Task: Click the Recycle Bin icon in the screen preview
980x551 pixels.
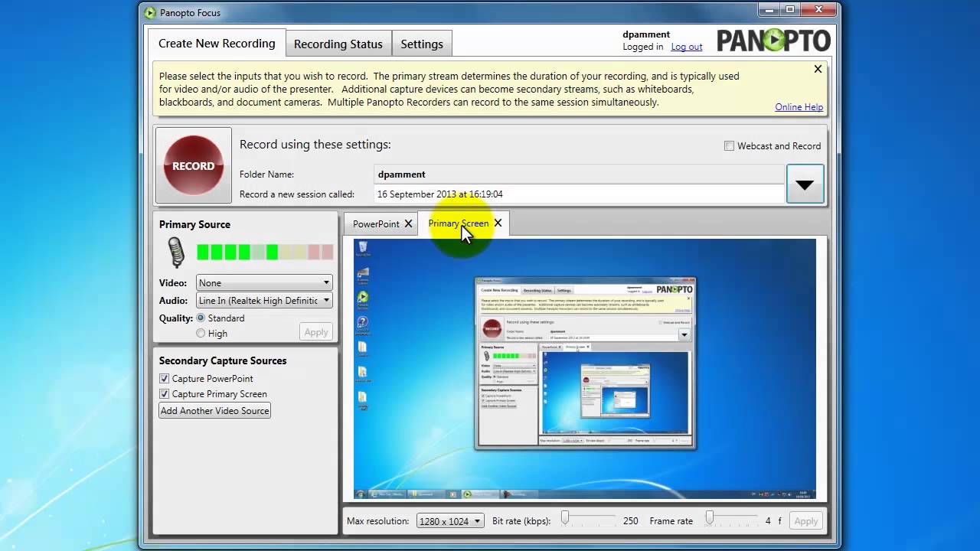Action: pos(363,248)
